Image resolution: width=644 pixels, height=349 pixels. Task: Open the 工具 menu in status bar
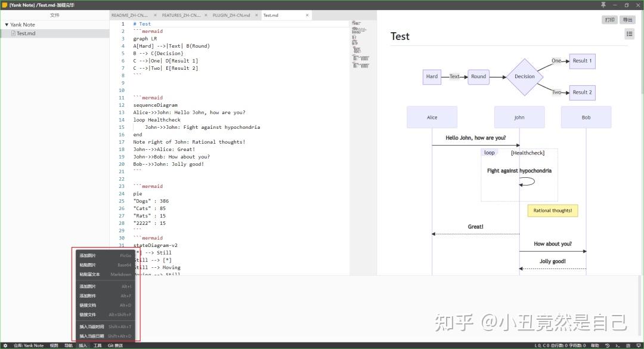[x=97, y=345]
